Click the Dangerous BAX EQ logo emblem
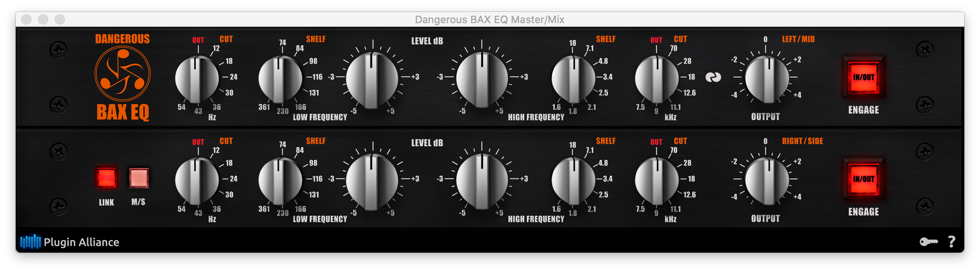Viewport: 980px width, 272px height. [x=123, y=74]
